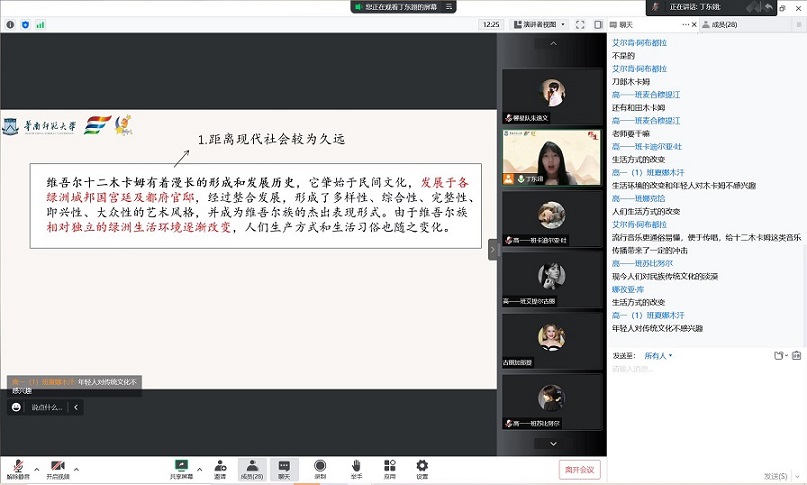This screenshot has width=807, height=485.
Task: Start recording the meeting
Action: point(320,467)
